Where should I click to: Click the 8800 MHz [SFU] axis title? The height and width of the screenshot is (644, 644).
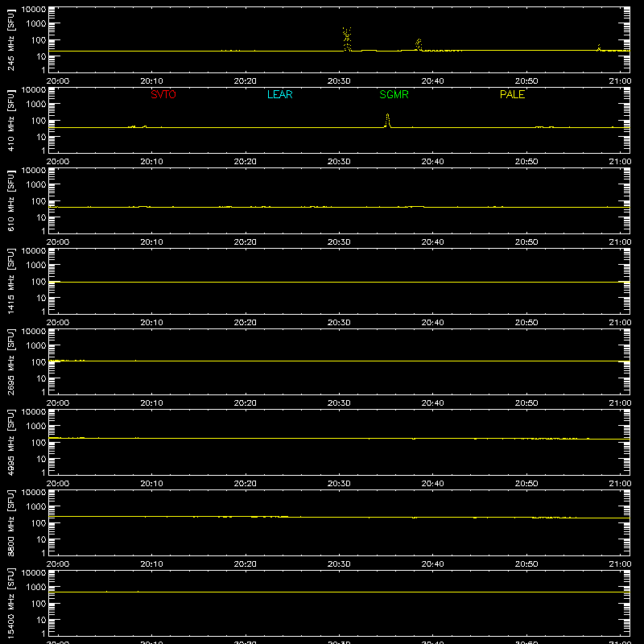point(11,522)
